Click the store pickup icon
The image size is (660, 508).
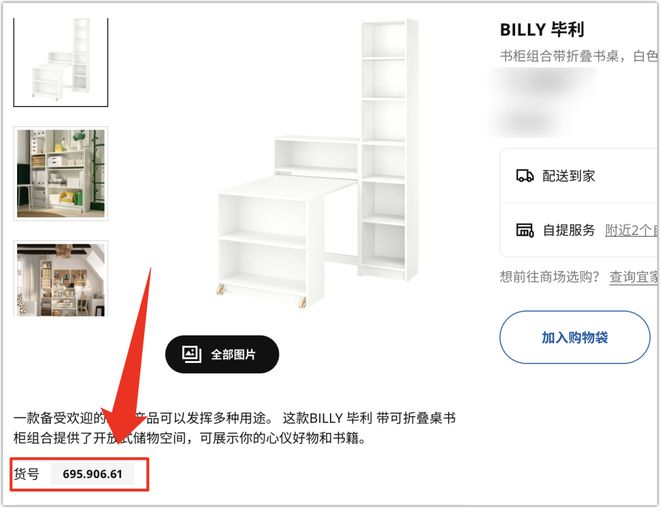pos(524,230)
